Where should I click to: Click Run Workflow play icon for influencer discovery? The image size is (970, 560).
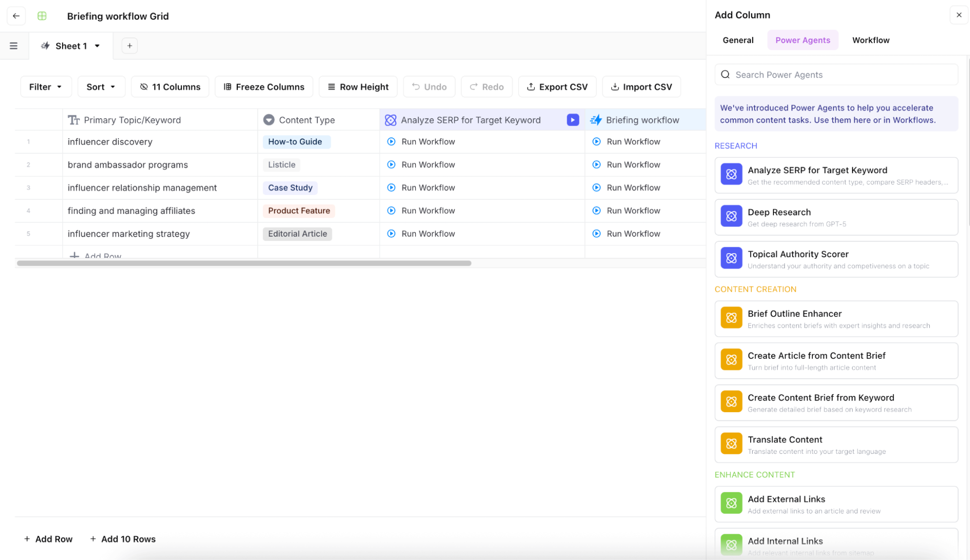click(391, 142)
